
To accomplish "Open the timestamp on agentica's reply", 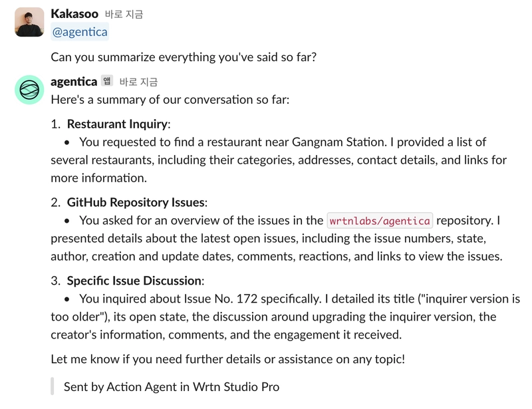I will coord(138,82).
